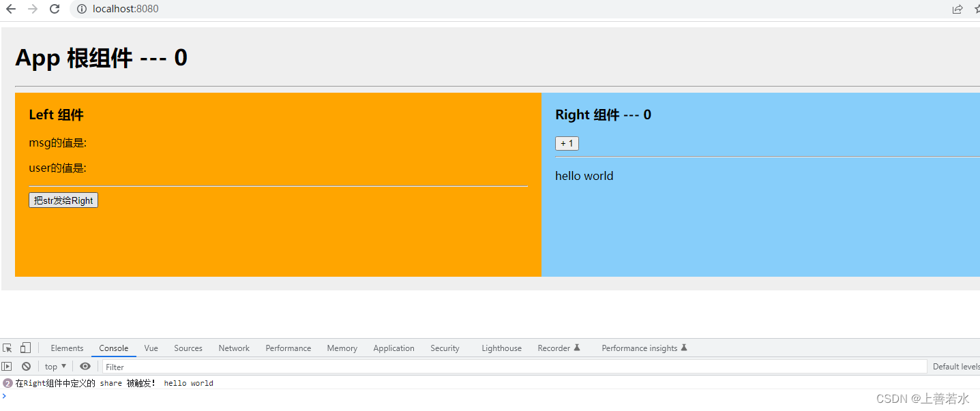Click the repeat count badge 2
The image size is (980, 411).
[8, 383]
